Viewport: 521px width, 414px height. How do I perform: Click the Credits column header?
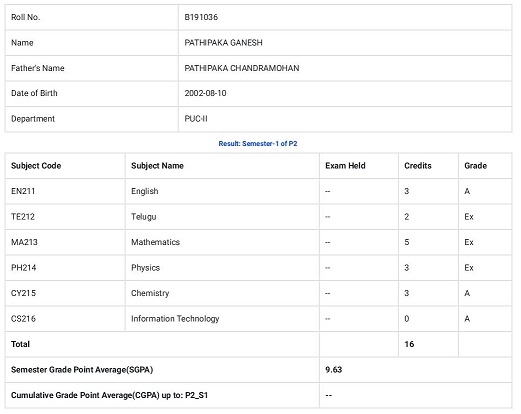point(418,166)
